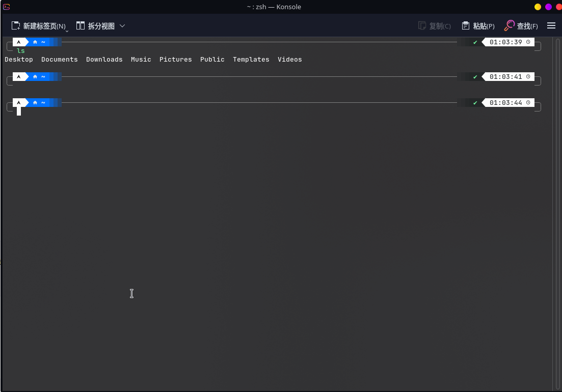The height and width of the screenshot is (392, 562).
Task: Expand the chevron next to 拆分视图
Action: [x=122, y=26]
